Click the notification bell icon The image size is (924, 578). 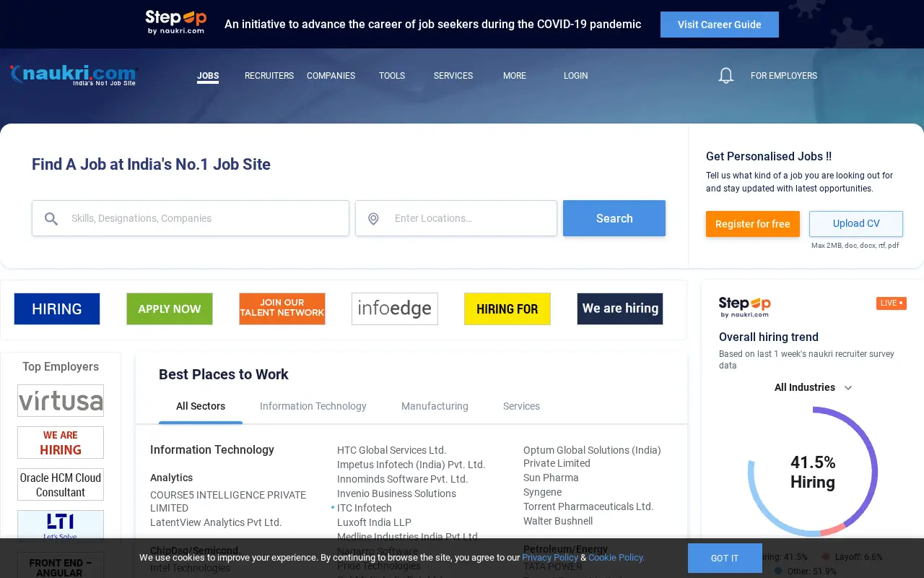click(x=725, y=75)
